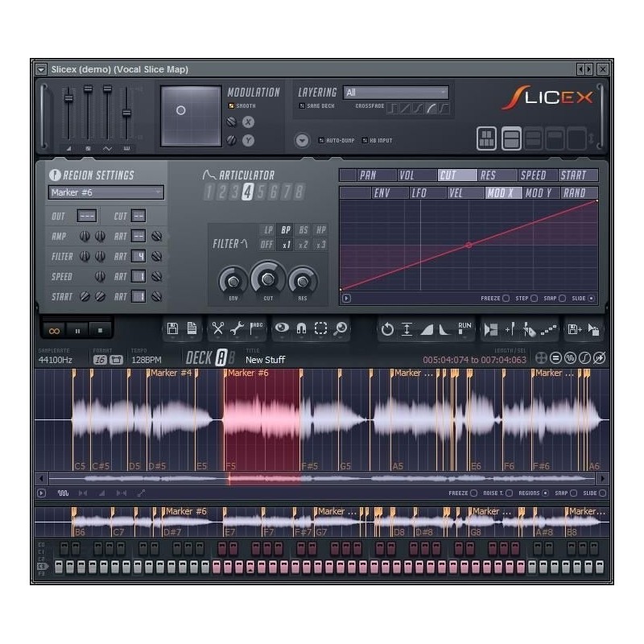Open the wrench tools icon
644x644 pixels.
click(238, 328)
